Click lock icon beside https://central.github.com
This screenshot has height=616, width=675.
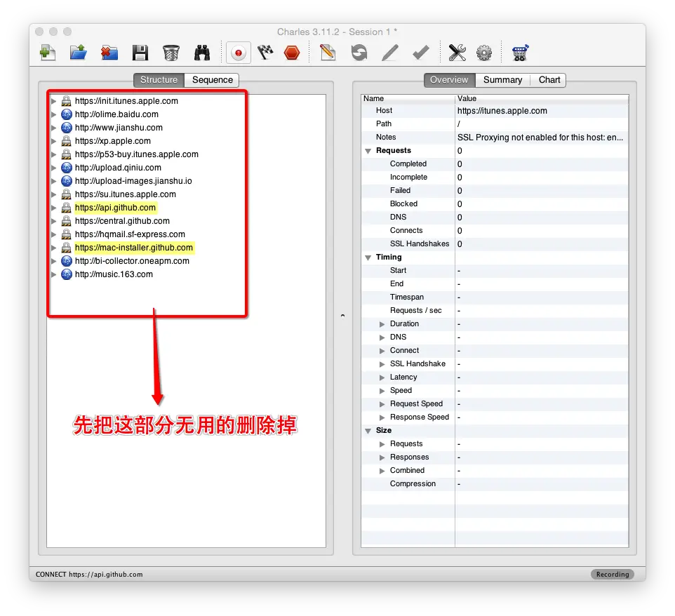[x=66, y=221]
